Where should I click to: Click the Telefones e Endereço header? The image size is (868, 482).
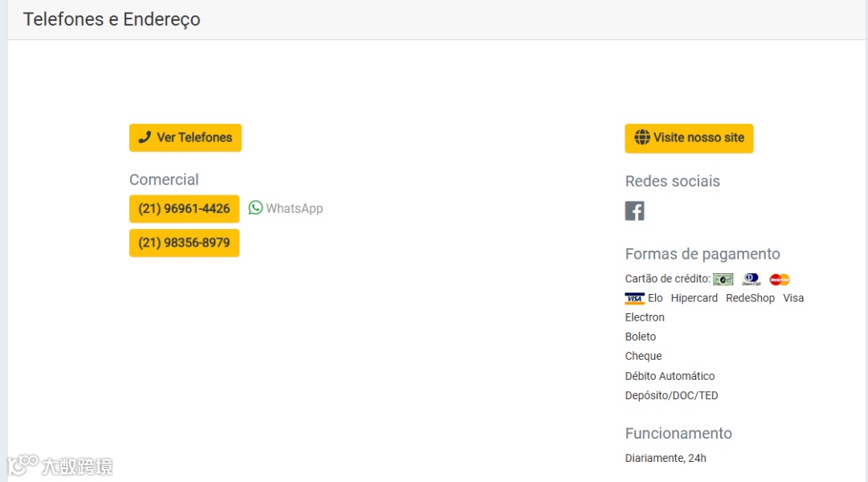pyautogui.click(x=112, y=19)
